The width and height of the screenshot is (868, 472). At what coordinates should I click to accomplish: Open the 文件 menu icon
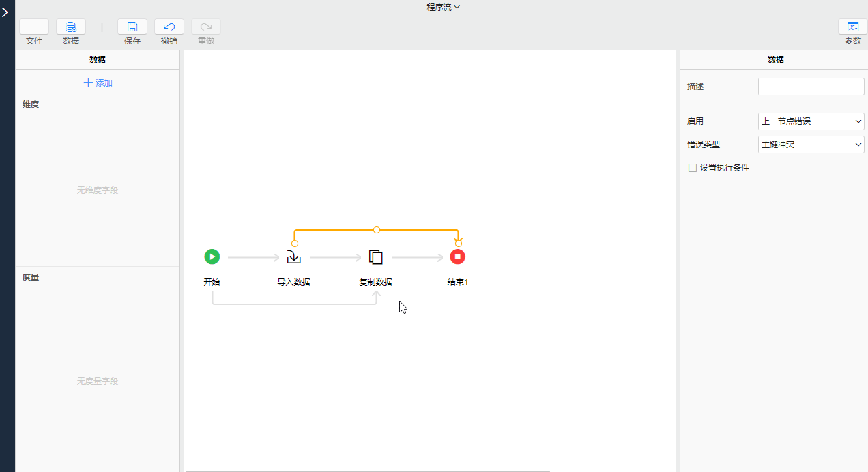(34, 27)
